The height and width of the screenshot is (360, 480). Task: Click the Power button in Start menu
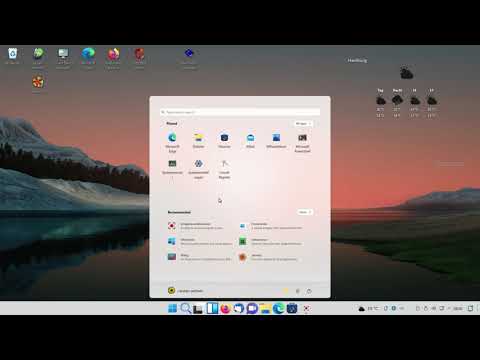click(x=309, y=291)
